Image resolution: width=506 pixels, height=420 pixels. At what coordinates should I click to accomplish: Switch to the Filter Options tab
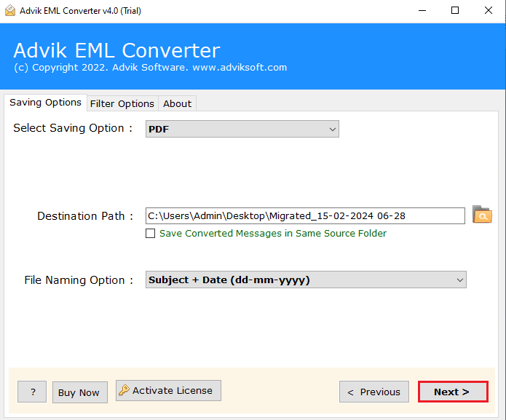pyautogui.click(x=122, y=103)
